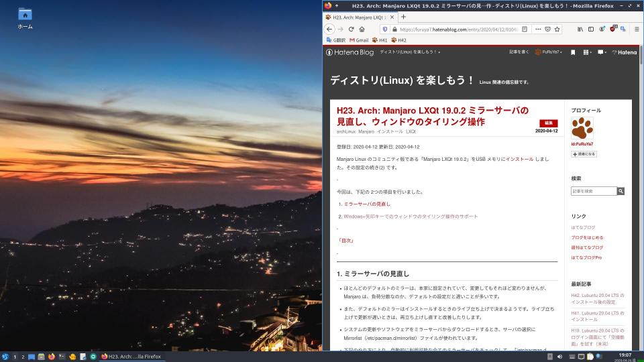
Task: Open the Gmail bookmark
Action: coord(359,40)
